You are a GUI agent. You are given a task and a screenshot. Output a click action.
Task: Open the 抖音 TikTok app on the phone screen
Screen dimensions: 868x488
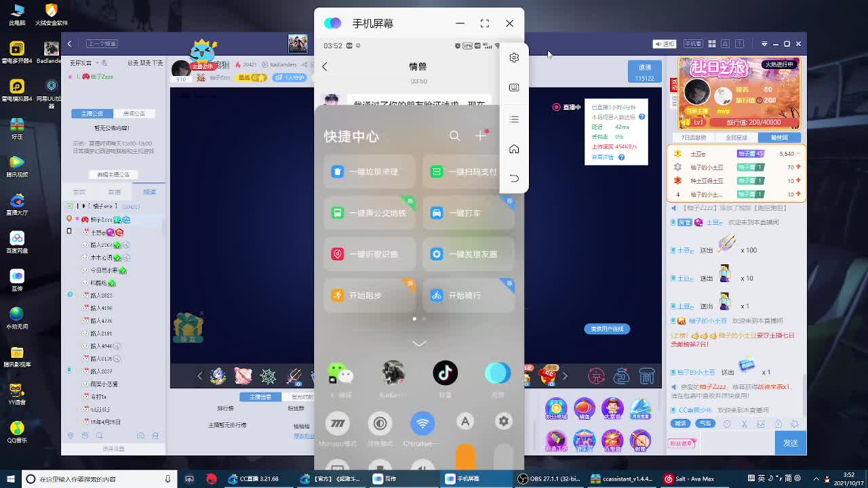pos(445,373)
